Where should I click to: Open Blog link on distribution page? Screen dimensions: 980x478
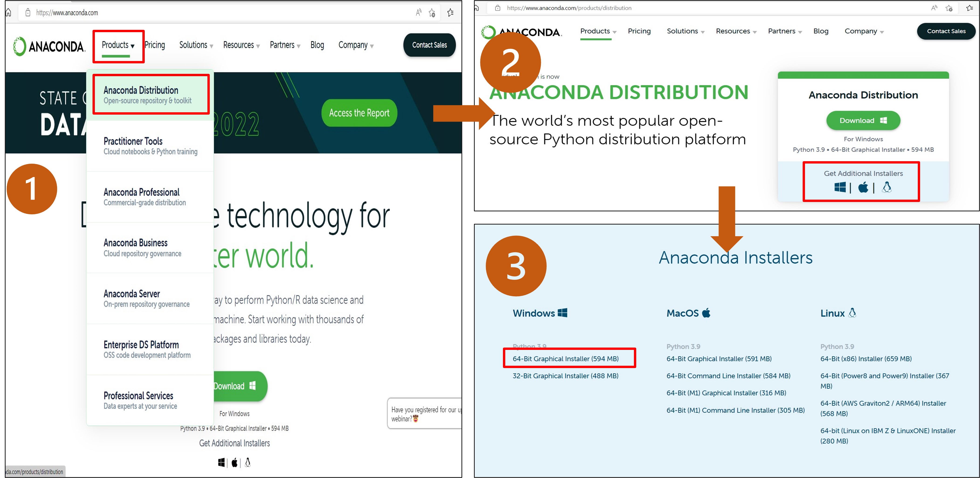(821, 31)
